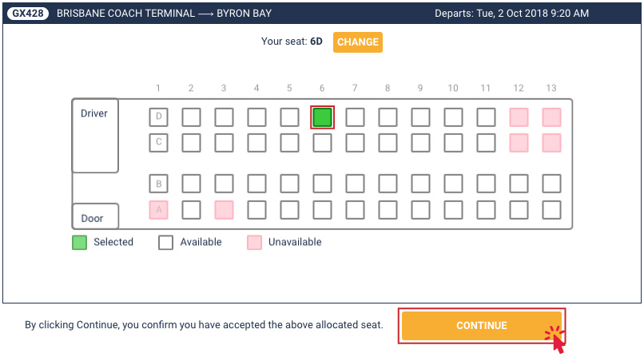Select seat 1C next to the driver
Screen dimensions: 644x361
[158, 143]
